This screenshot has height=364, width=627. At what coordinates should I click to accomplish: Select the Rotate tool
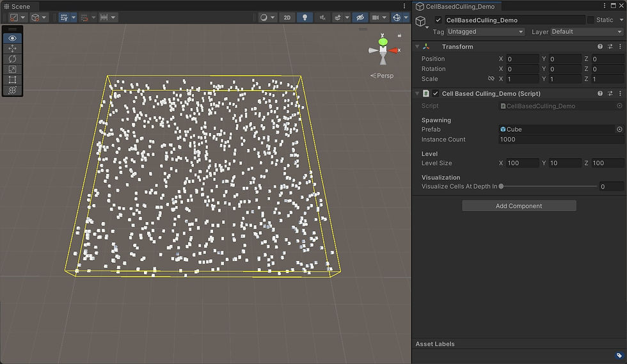tap(12, 59)
